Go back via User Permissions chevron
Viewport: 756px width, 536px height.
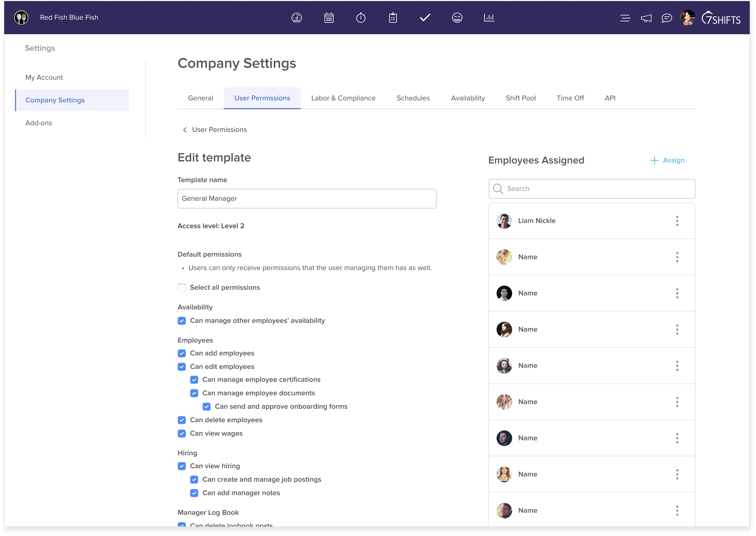pos(185,130)
